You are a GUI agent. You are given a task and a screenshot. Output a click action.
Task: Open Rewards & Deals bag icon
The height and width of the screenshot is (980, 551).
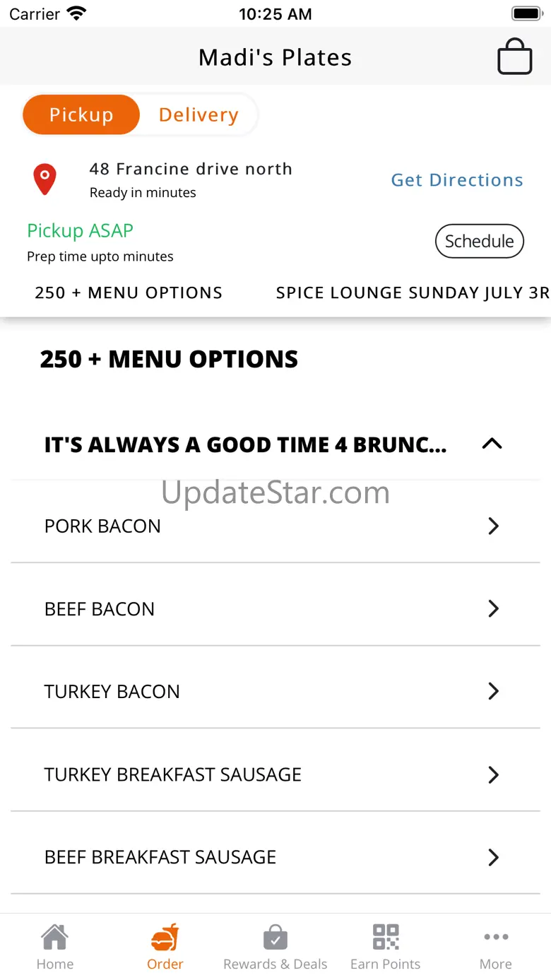[275, 938]
